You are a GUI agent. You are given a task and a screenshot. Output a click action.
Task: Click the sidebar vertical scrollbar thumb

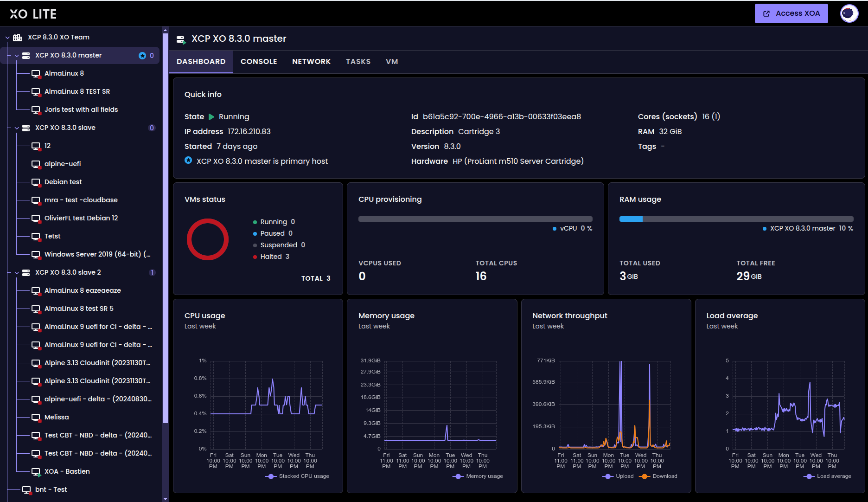pos(165,228)
